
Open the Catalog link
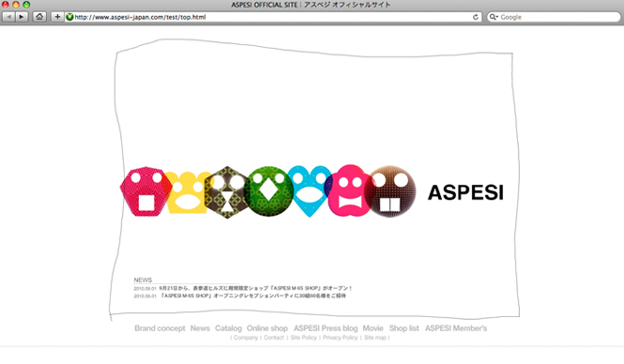228,328
